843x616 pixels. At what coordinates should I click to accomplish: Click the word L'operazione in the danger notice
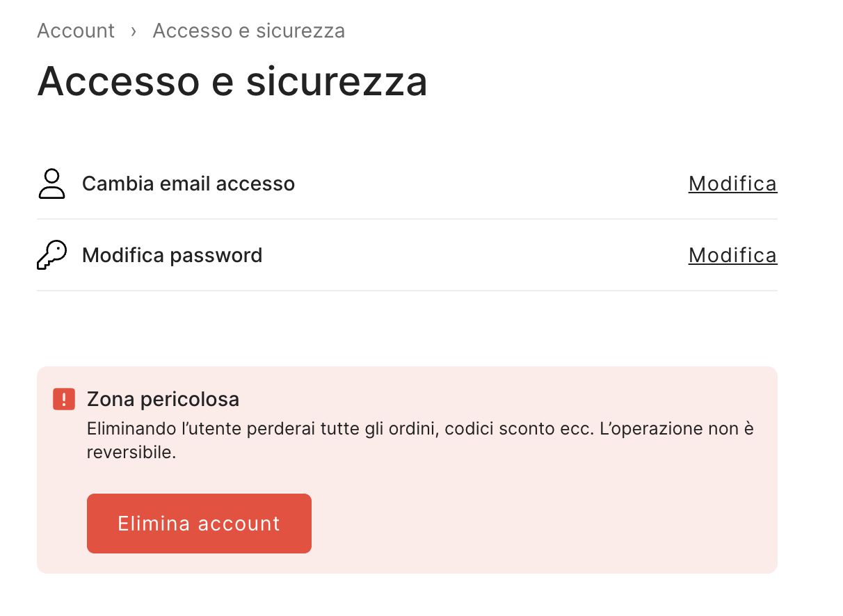645,428
